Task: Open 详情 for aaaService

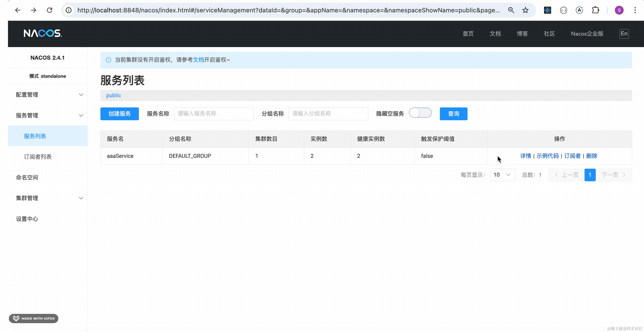Action: point(525,156)
